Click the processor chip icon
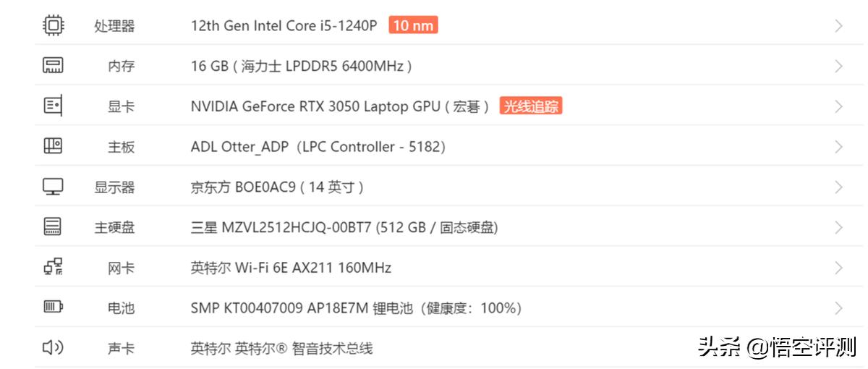The width and height of the screenshot is (868, 369). [53, 25]
